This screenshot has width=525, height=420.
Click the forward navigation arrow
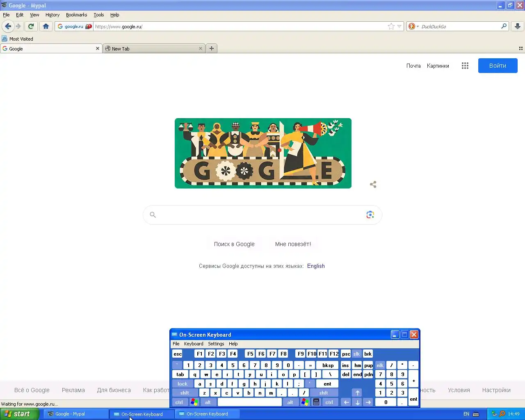click(18, 26)
